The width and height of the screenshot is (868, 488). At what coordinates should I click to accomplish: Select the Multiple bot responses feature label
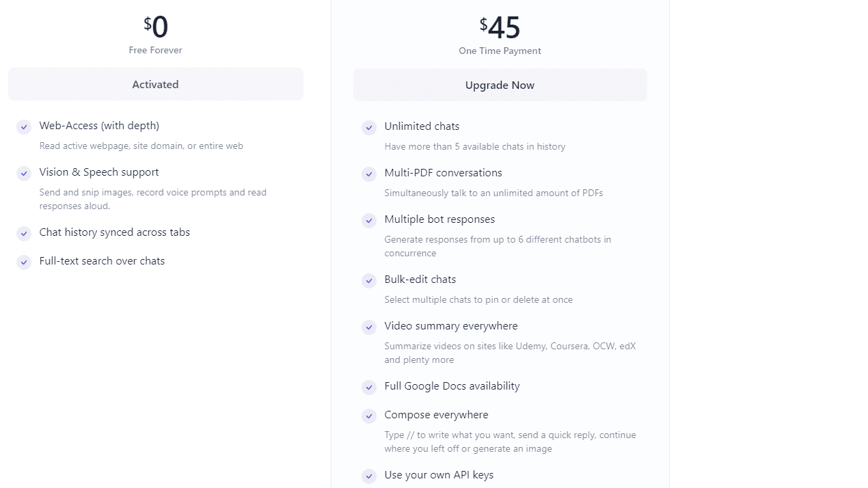(x=439, y=219)
